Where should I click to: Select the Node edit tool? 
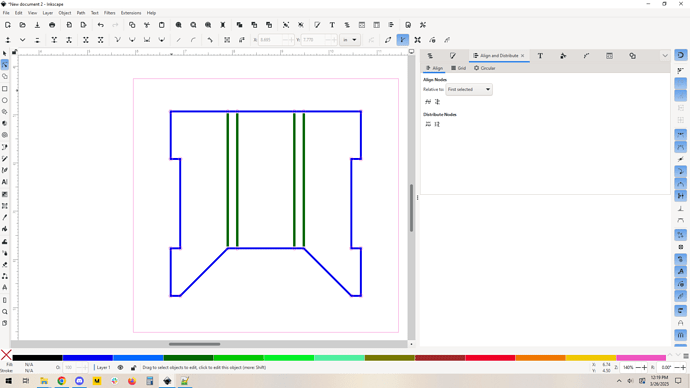pyautogui.click(x=5, y=65)
